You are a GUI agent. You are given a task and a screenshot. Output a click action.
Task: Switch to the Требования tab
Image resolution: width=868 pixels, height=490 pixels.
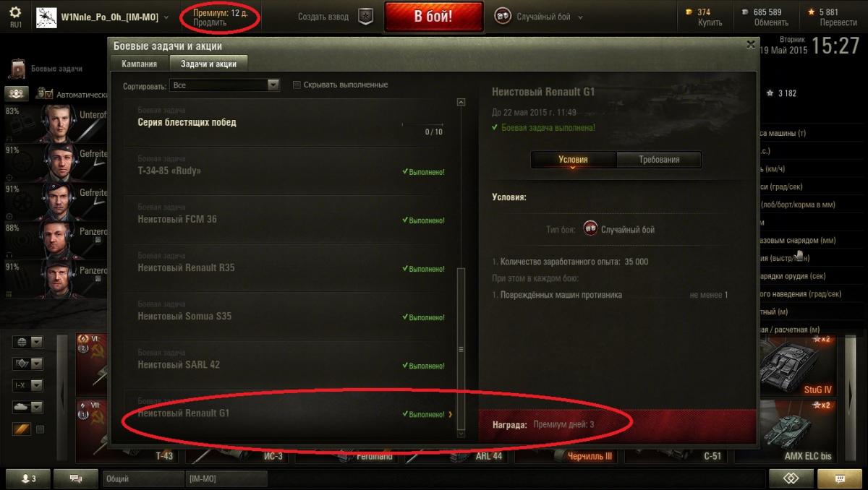pos(659,160)
